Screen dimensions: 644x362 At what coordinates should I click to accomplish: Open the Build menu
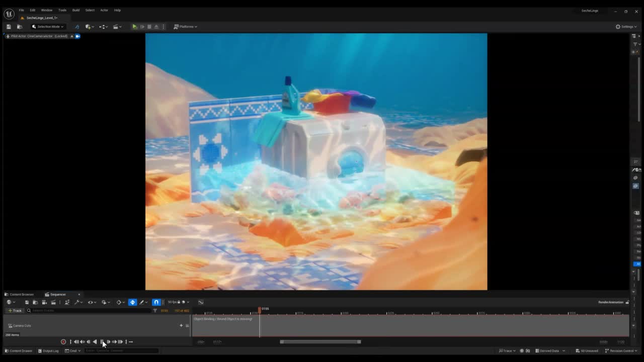click(75, 10)
